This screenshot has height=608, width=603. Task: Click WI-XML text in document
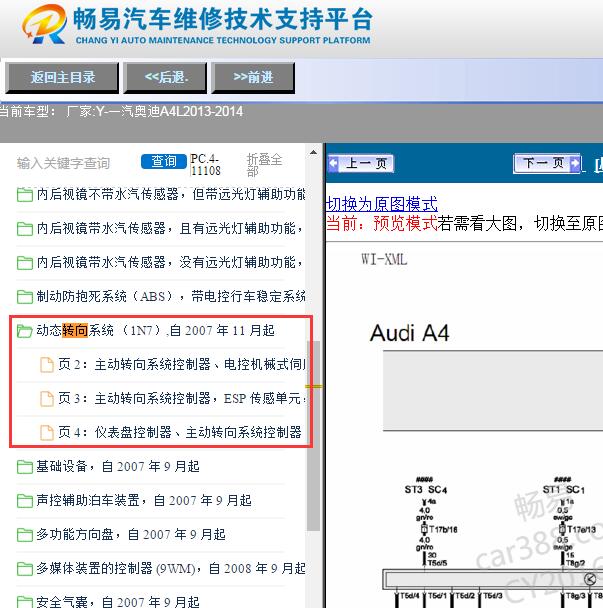coord(384,259)
